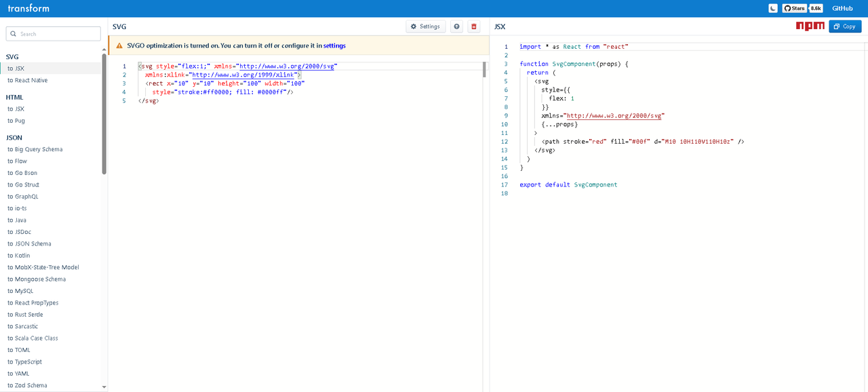Go to the transform home logo
The image size is (868, 392).
(x=28, y=8)
